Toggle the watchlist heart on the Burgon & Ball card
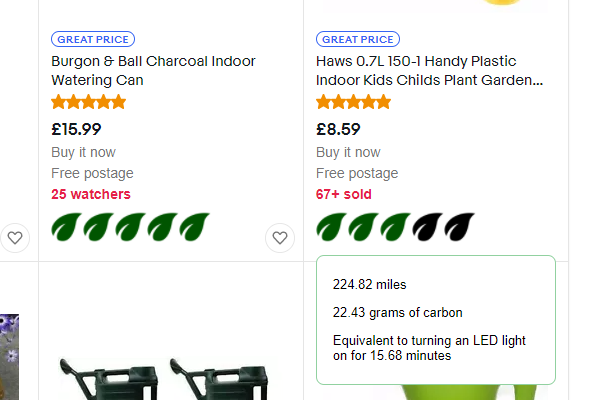This screenshot has height=400, width=600. [x=280, y=238]
